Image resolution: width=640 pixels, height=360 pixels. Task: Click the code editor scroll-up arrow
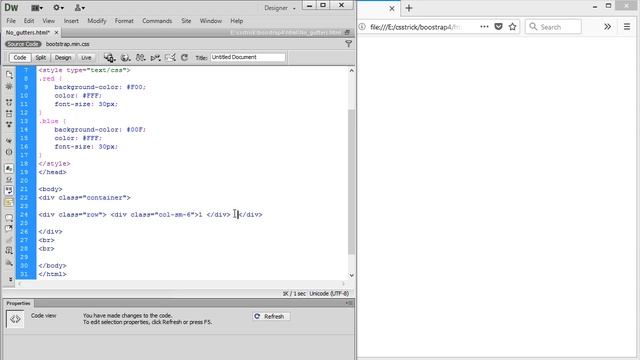tap(351, 71)
